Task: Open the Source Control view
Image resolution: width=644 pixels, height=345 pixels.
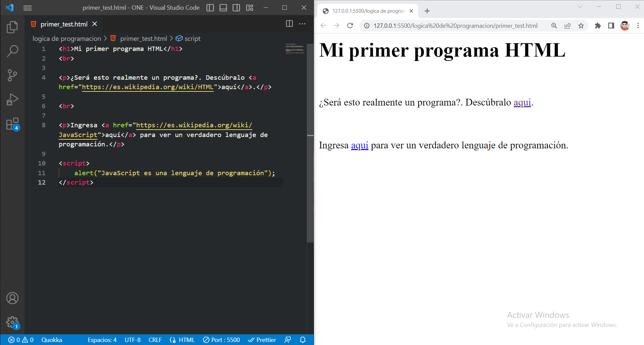Action: coord(12,75)
